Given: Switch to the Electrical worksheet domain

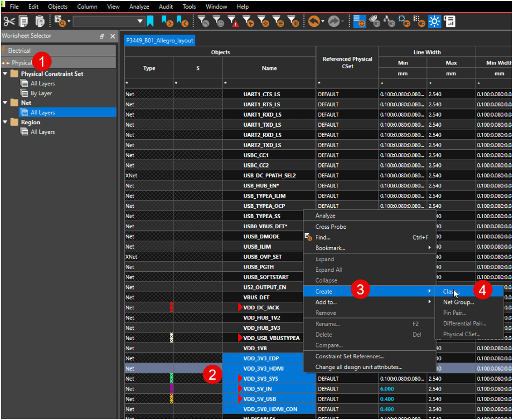Looking at the screenshot, I should click(x=59, y=50).
